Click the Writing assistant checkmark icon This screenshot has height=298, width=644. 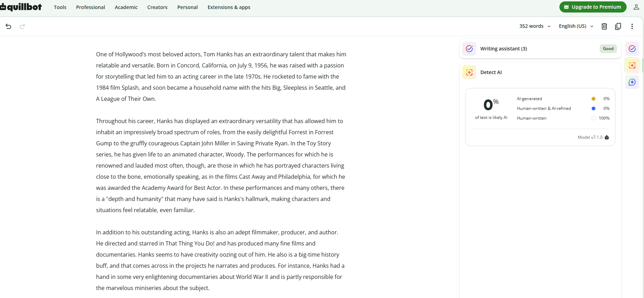(469, 49)
